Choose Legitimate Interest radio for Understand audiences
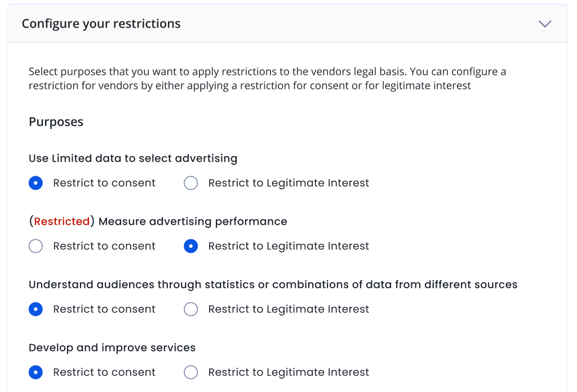The height and width of the screenshot is (392, 577). coord(191,309)
